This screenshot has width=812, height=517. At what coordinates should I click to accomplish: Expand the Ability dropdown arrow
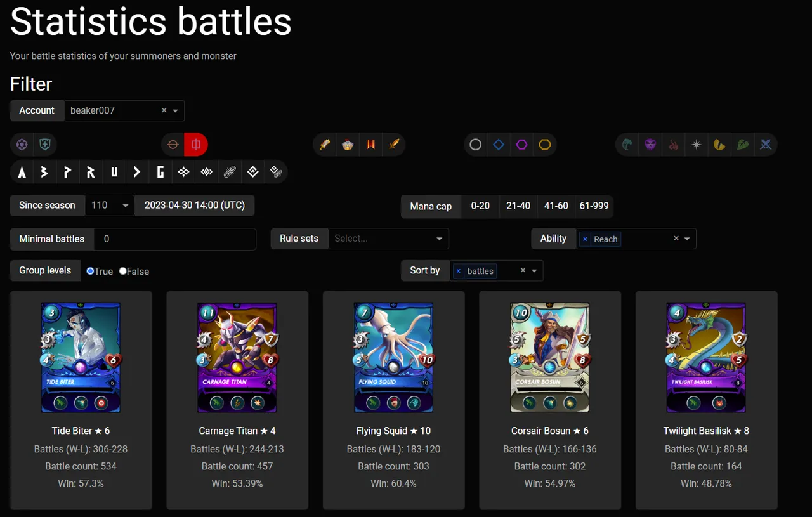tap(687, 239)
